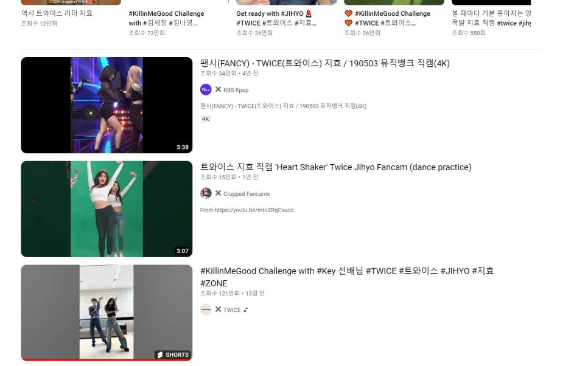Click the SHORTS badge on the Key challenge thumbnail
Screen dimensions: 588x366
pos(173,355)
